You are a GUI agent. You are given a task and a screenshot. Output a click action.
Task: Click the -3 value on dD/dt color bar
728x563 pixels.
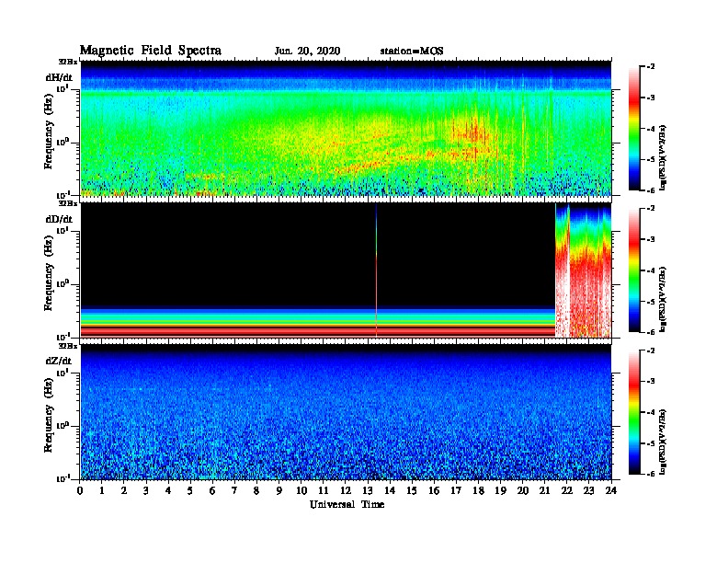coord(651,239)
